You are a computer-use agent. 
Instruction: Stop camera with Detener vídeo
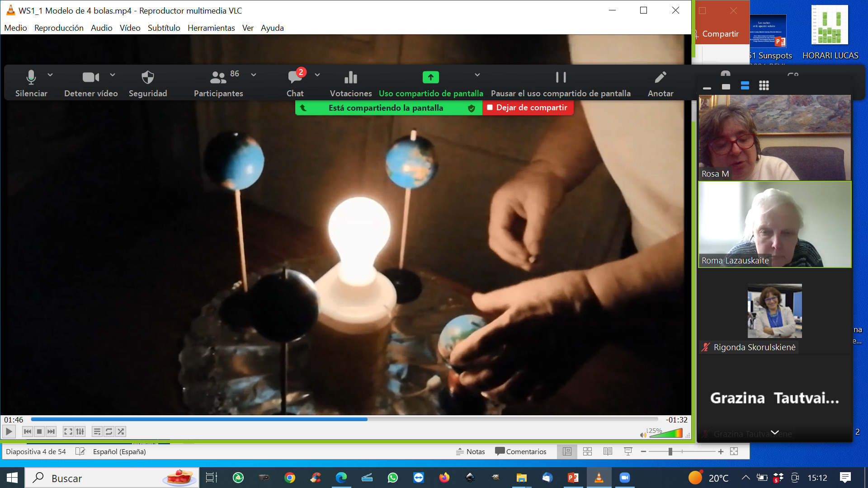(x=91, y=83)
